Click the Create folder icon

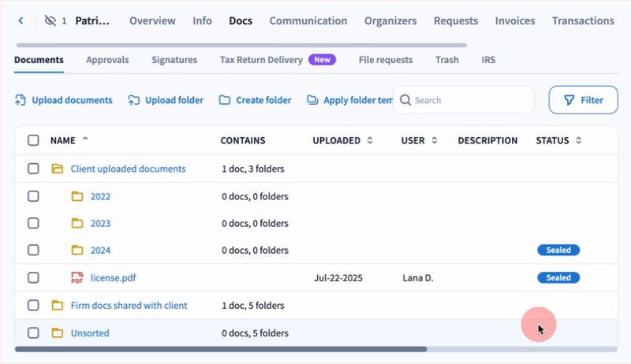[225, 100]
